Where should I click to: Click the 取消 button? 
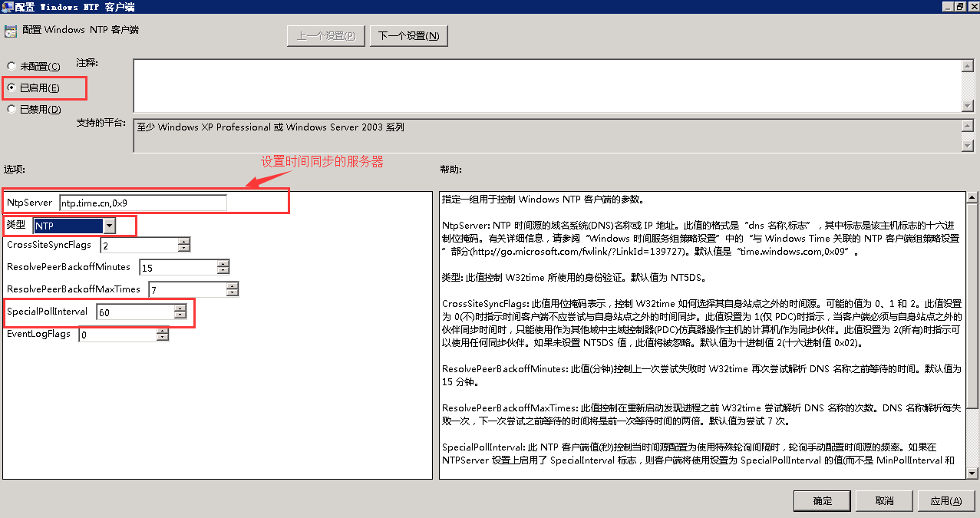click(x=884, y=500)
